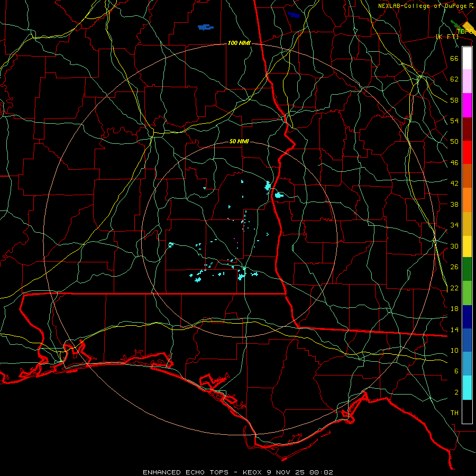Click the legend value "18"
Image resolution: width=476 pixels, height=476 pixels.
click(x=454, y=309)
